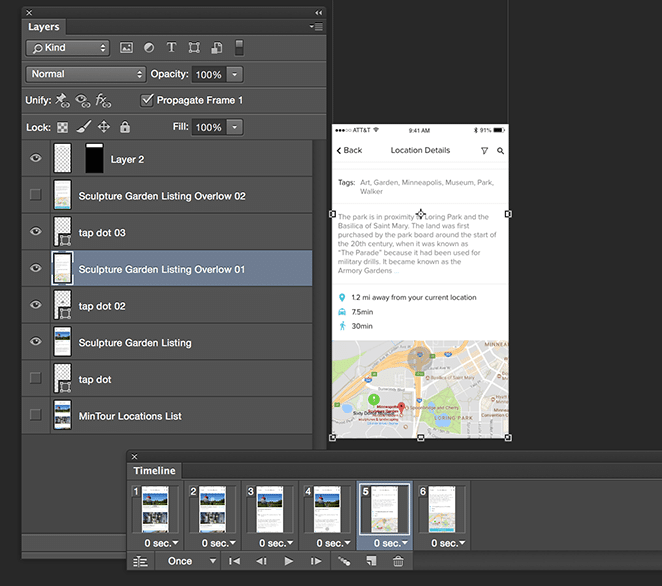Show the MinTour Locations List layer
The height and width of the screenshot is (586, 662).
(x=36, y=416)
